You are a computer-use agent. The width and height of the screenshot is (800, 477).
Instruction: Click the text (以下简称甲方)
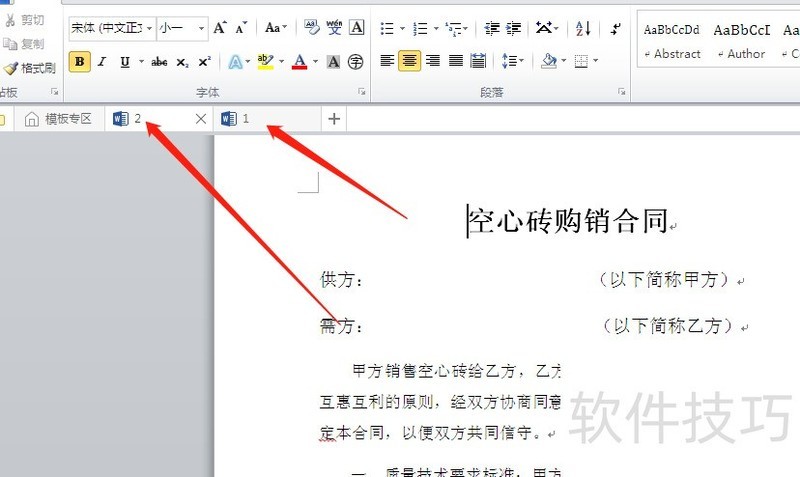(664, 280)
